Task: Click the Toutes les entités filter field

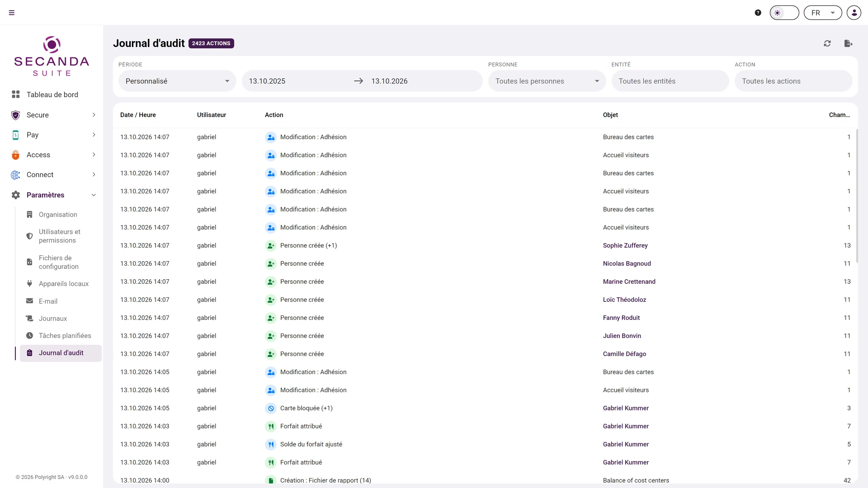Action: [670, 81]
